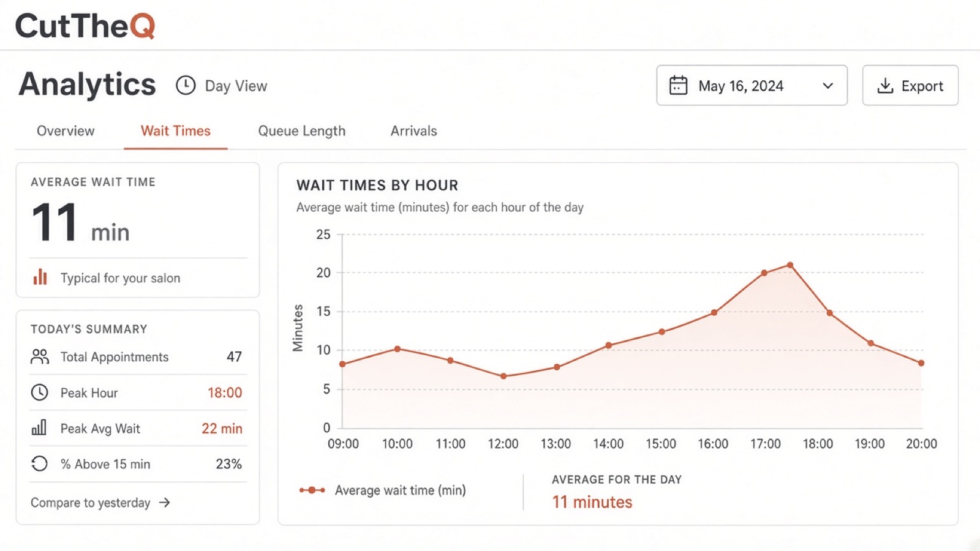Open the date selector showing May 16, 2024

point(752,85)
